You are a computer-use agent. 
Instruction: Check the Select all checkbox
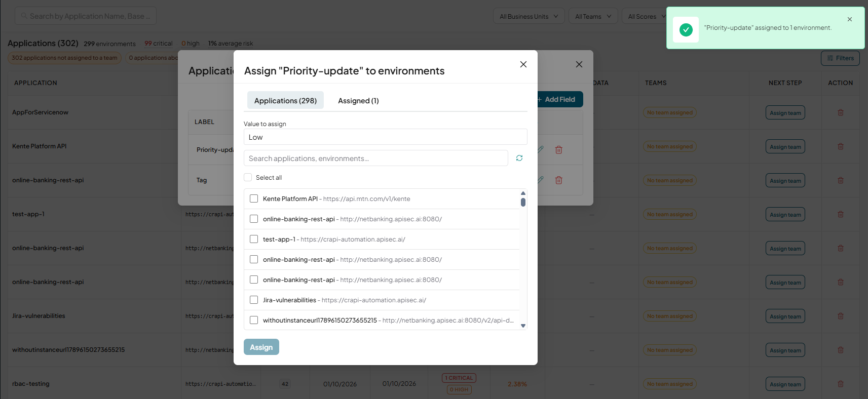point(248,177)
